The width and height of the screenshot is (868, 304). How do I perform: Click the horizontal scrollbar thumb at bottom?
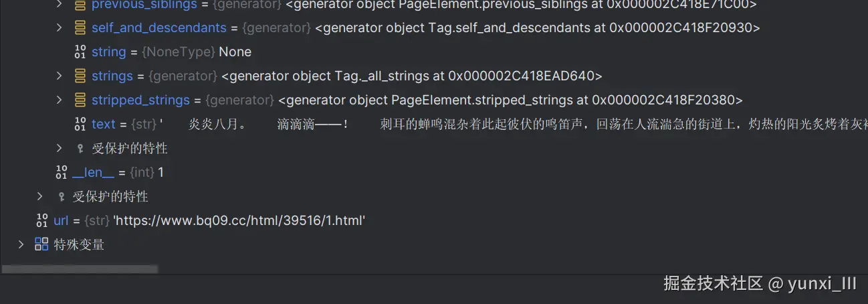click(x=80, y=269)
